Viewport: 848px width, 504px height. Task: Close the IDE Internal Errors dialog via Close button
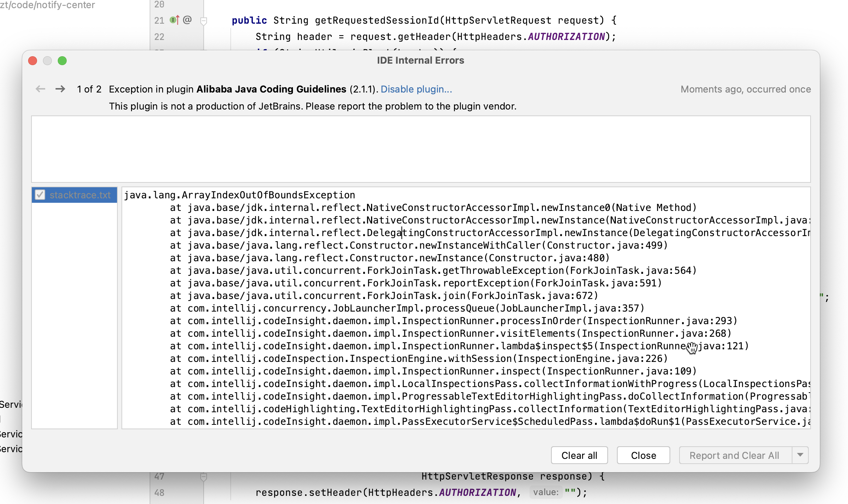(643, 455)
